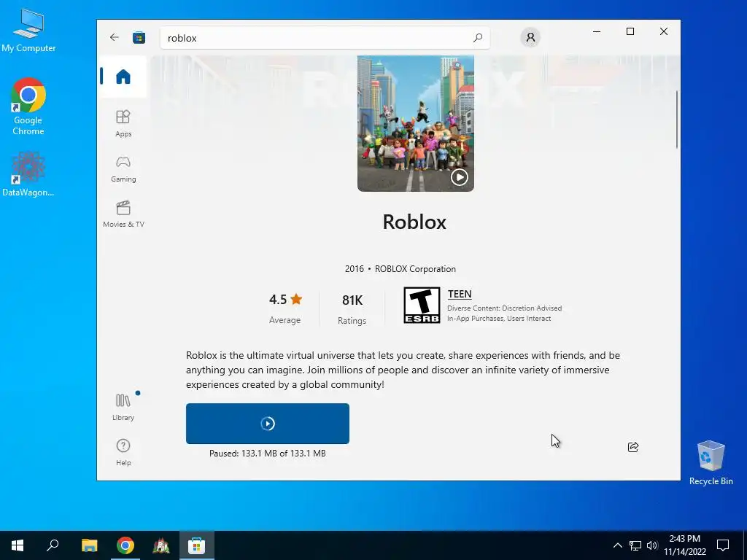Click the search magnifier in the Store search box

(477, 38)
